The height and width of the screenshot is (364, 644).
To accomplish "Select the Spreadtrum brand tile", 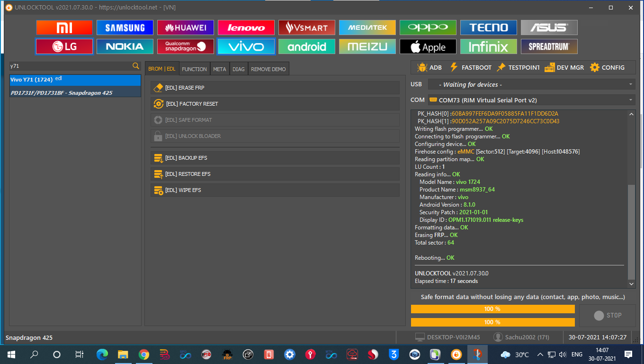I will pyautogui.click(x=549, y=46).
